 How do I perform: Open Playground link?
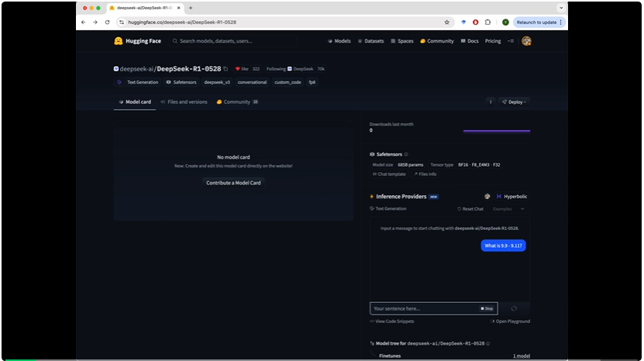[x=510, y=321]
